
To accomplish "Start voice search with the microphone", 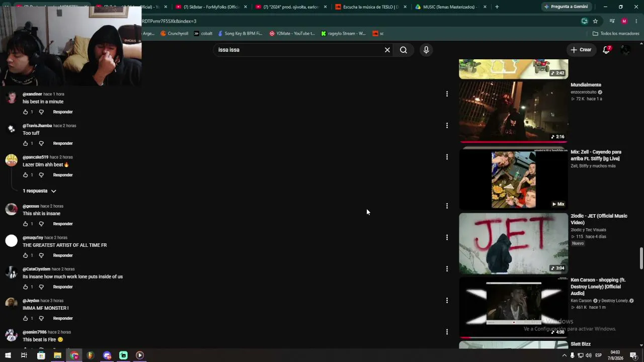I will click(x=426, y=50).
